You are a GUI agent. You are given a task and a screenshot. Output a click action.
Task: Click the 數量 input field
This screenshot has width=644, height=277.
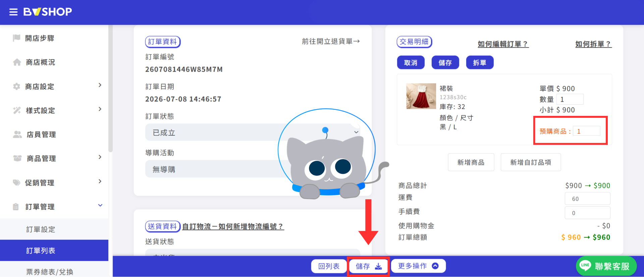[x=570, y=99]
